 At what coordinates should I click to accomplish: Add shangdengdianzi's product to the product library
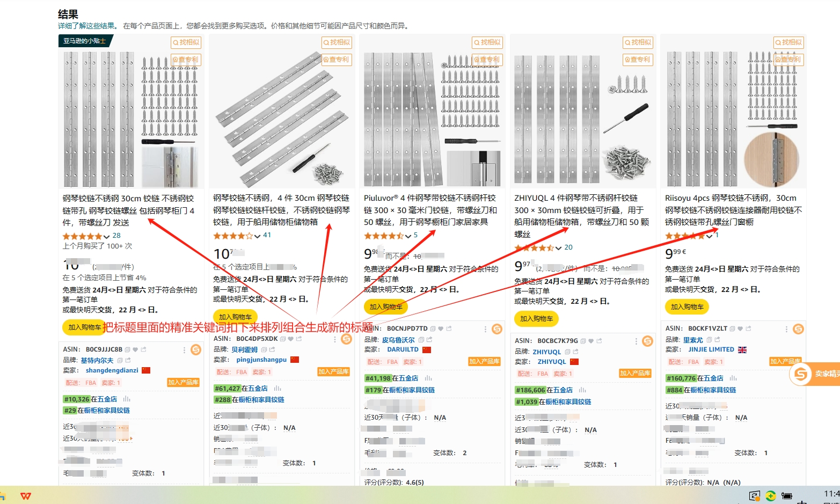click(x=183, y=382)
